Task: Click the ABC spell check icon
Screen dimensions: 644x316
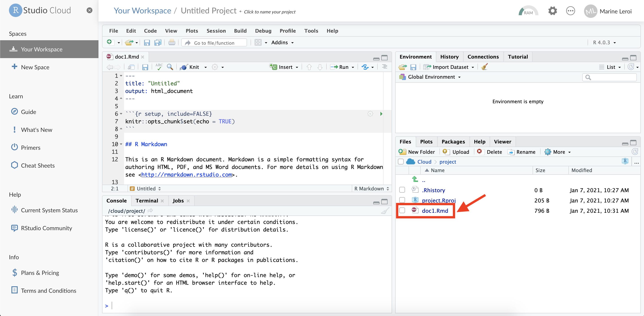Action: [x=159, y=67]
